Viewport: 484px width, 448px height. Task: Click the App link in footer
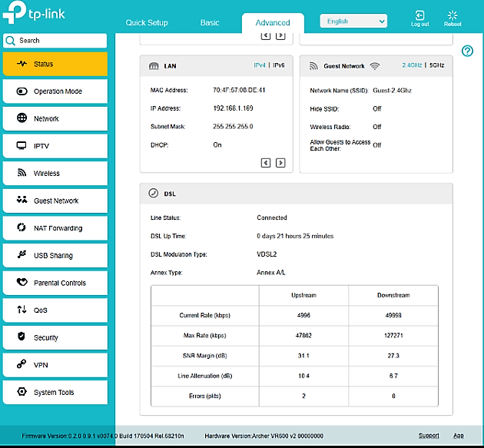(459, 436)
